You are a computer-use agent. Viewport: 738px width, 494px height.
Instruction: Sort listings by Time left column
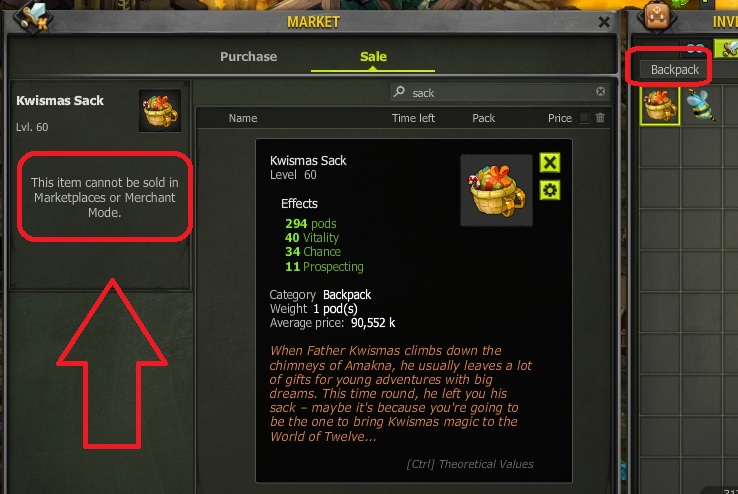(x=413, y=118)
